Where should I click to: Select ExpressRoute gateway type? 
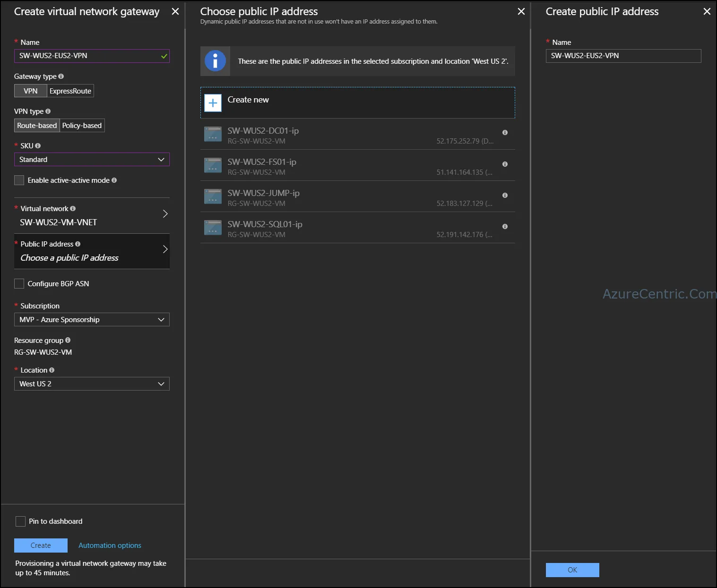point(70,91)
